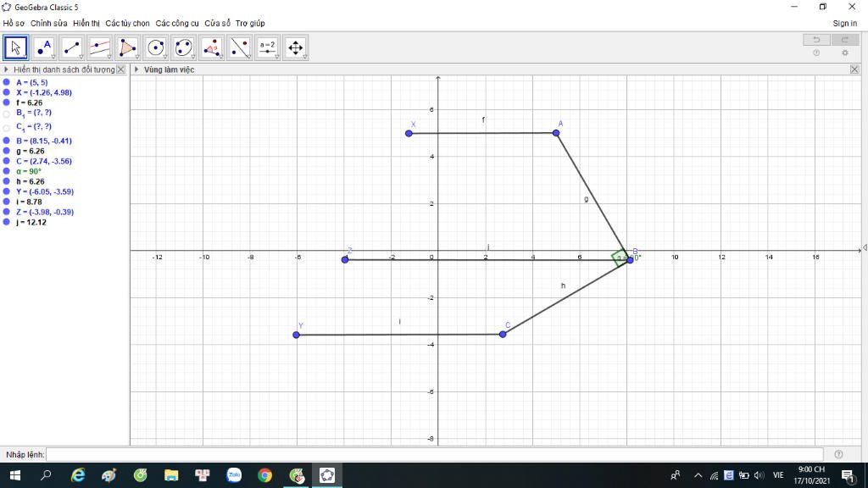The image size is (868, 488).
Task: Select the Point tool
Action: click(x=44, y=47)
